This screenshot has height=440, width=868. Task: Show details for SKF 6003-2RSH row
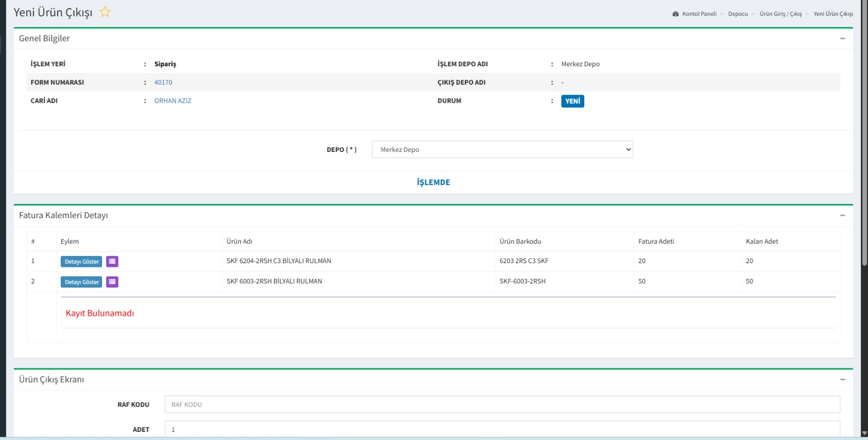[81, 282]
